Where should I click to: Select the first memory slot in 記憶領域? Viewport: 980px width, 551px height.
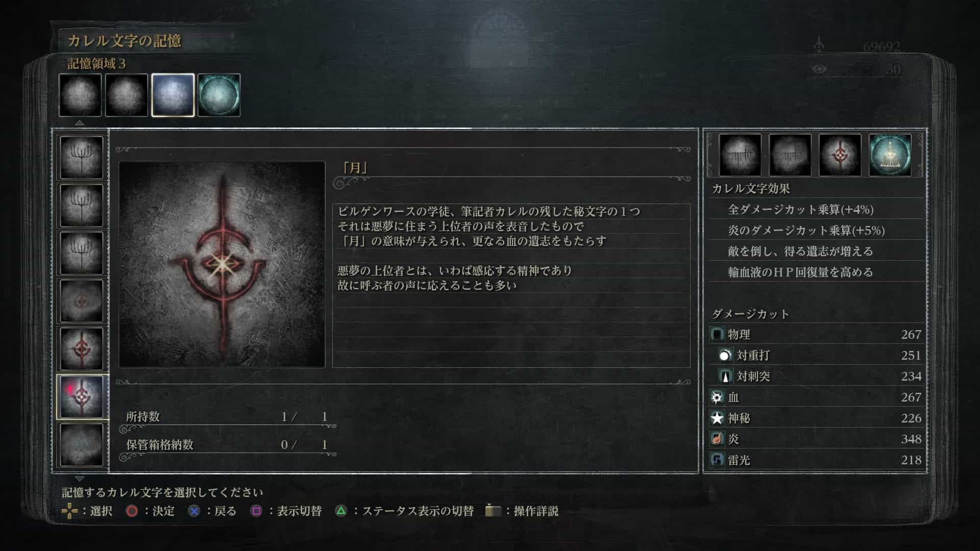(x=80, y=95)
